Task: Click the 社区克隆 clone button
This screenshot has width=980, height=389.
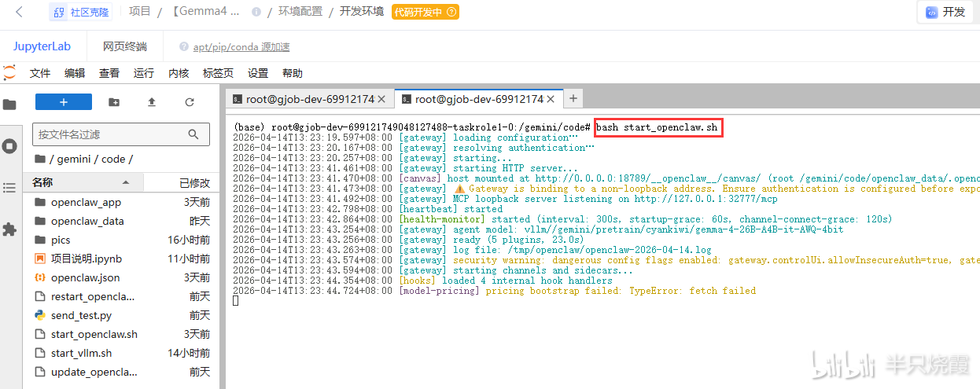Action: click(x=81, y=12)
